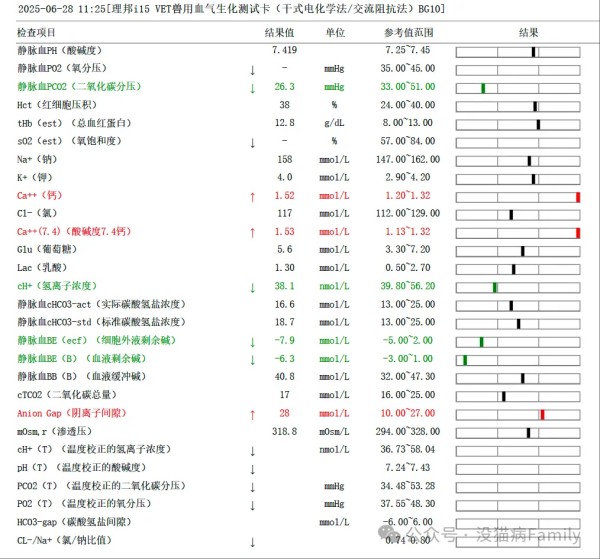Click the down arrow on sO2 (est) row
The width and height of the screenshot is (600, 559).
[x=253, y=143]
